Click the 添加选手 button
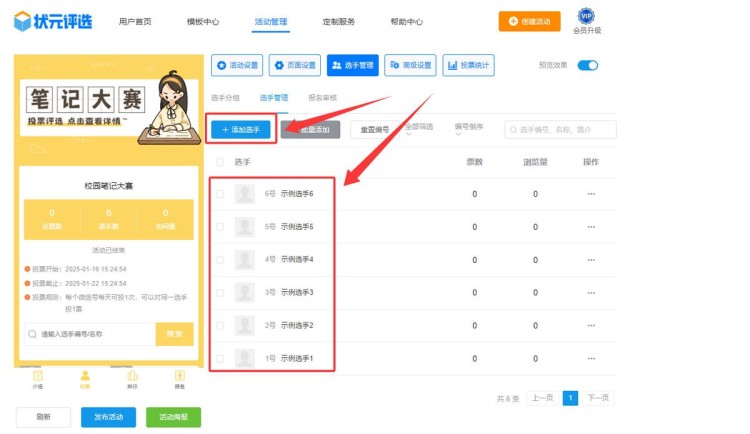Screen dimensions: 750x434 (x=240, y=130)
